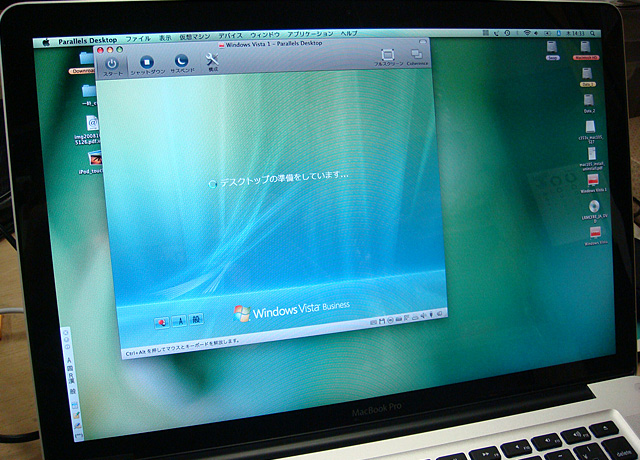Click the '漢' item in input palette
Screen dimensions: 640x460
(x=72, y=380)
